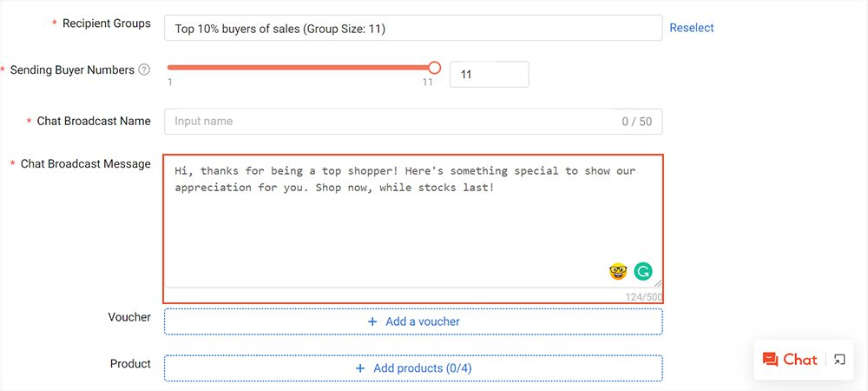Pop out the chat window icon
This screenshot has height=391, width=868.
tap(839, 360)
